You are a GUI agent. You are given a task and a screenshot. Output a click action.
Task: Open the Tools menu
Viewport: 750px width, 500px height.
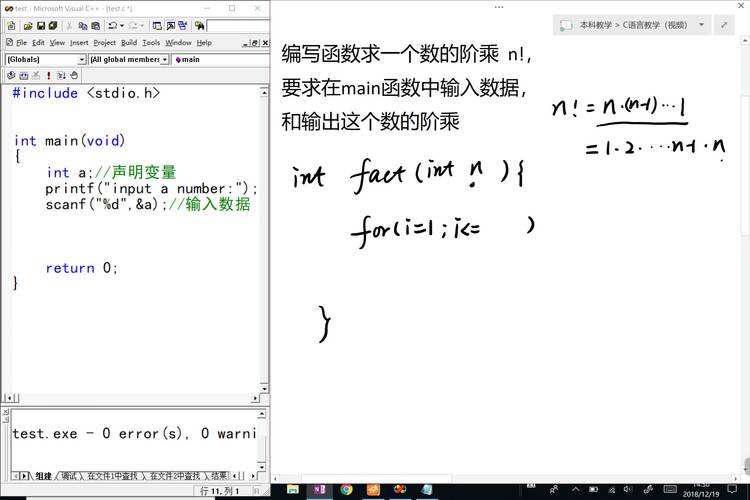tap(151, 43)
